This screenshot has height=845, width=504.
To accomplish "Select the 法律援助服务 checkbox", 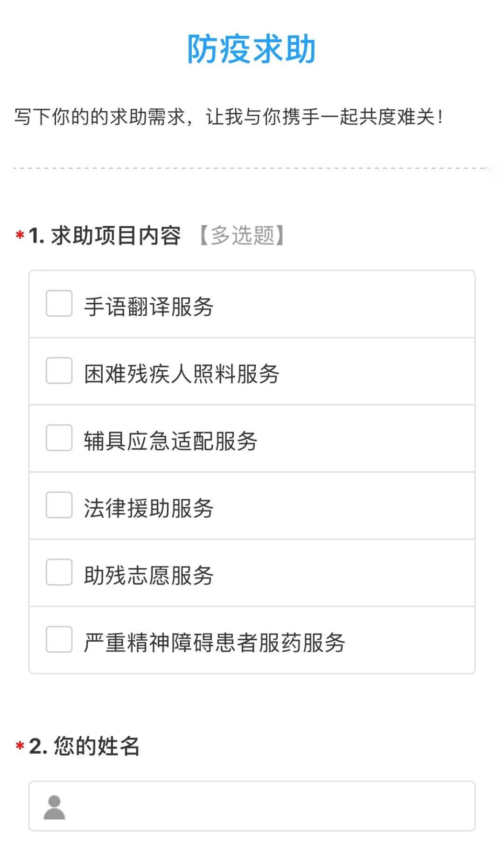I will [59, 505].
